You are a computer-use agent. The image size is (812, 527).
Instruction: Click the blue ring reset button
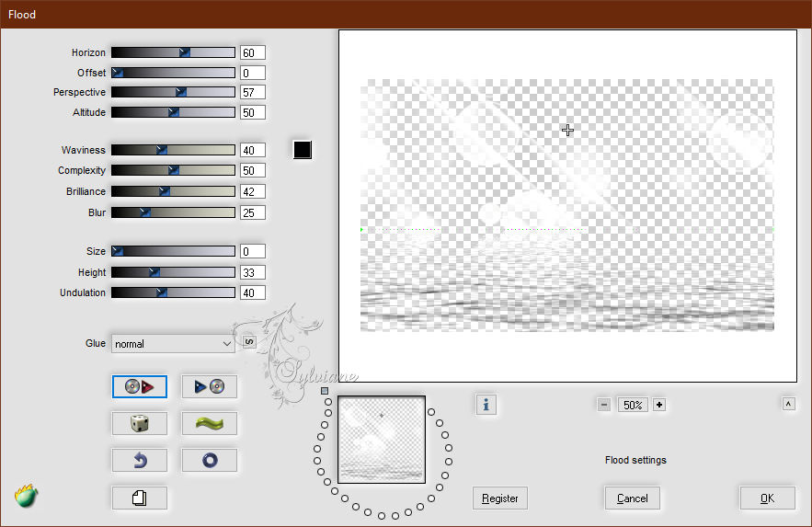coord(210,460)
